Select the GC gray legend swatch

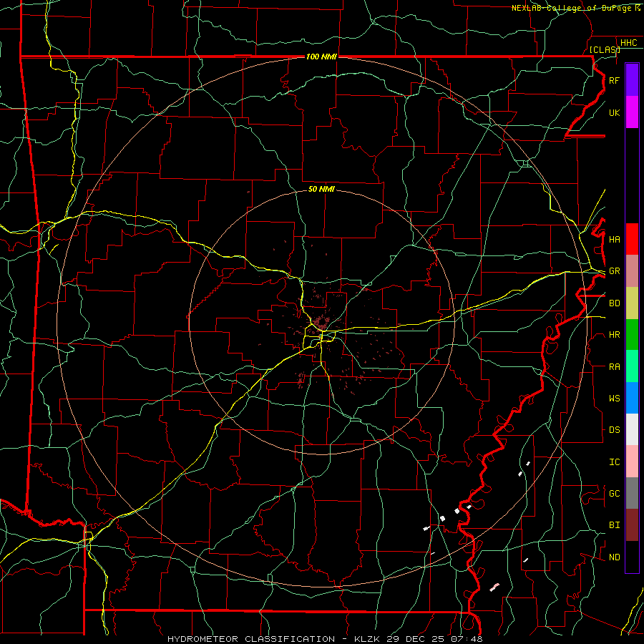(x=632, y=493)
